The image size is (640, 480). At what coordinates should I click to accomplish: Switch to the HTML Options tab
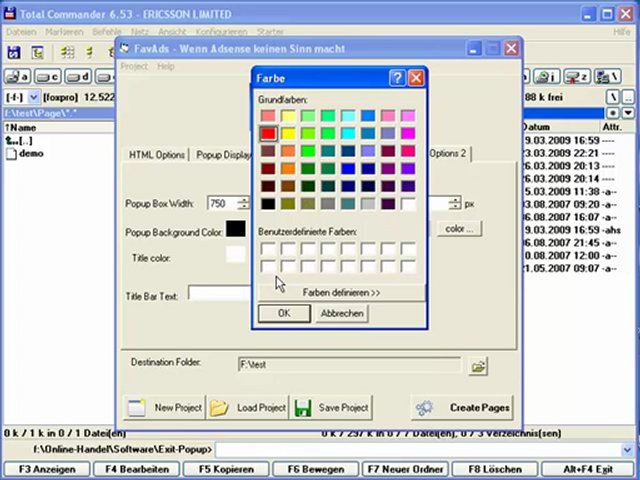click(x=156, y=155)
